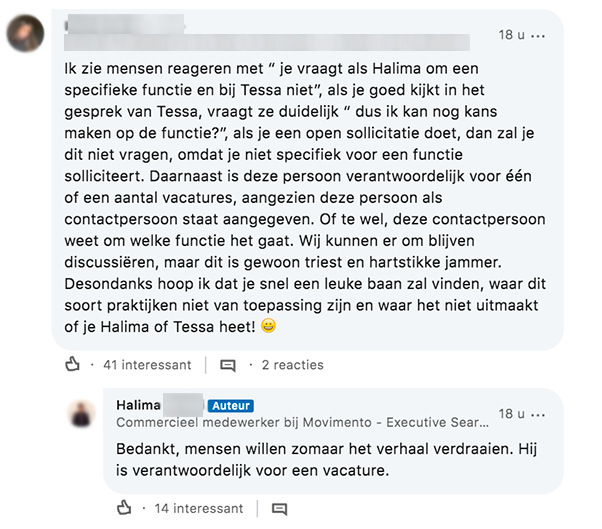The height and width of the screenshot is (529, 602).
Task: Click the reply icon under the main comment
Action: [x=228, y=365]
